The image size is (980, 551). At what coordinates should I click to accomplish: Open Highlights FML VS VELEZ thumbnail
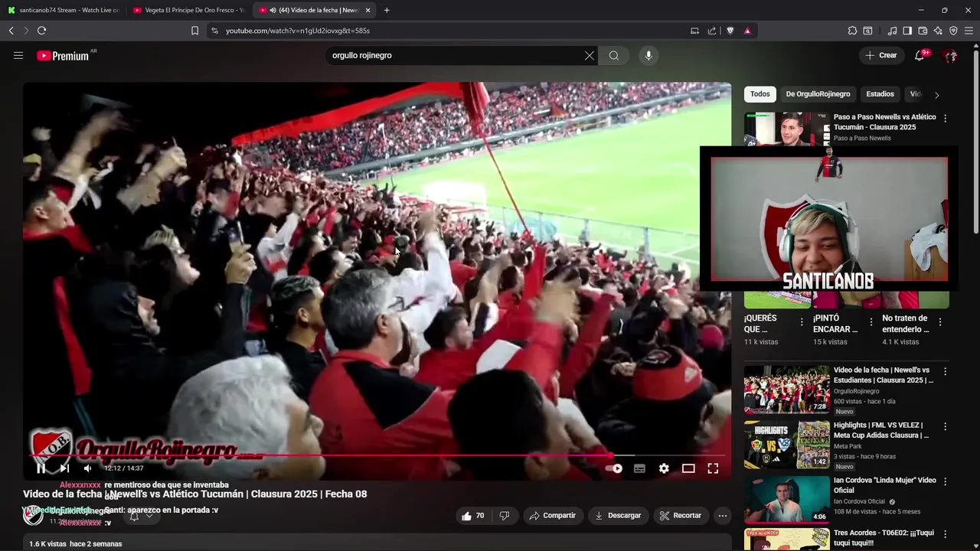coord(787,445)
